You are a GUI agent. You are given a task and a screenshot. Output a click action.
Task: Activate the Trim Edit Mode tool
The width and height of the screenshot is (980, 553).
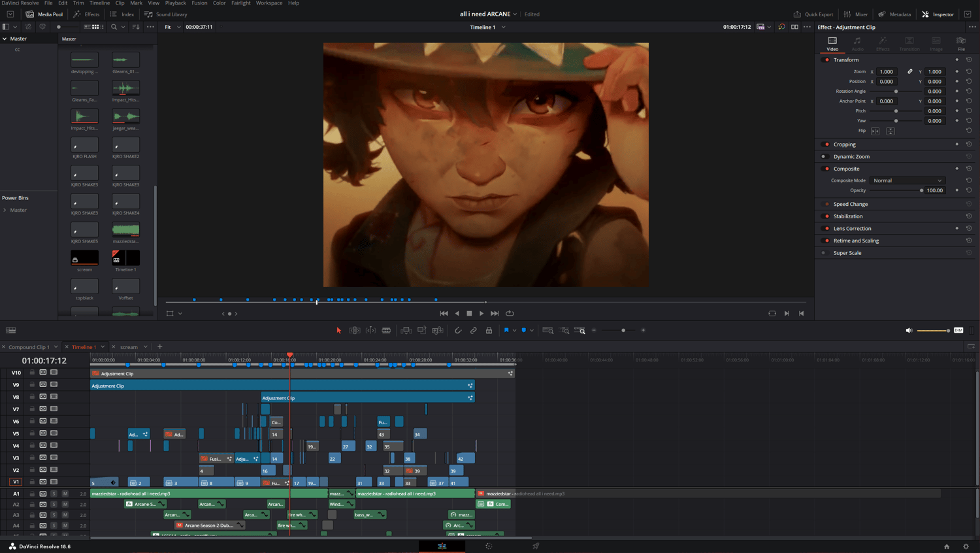pyautogui.click(x=355, y=330)
